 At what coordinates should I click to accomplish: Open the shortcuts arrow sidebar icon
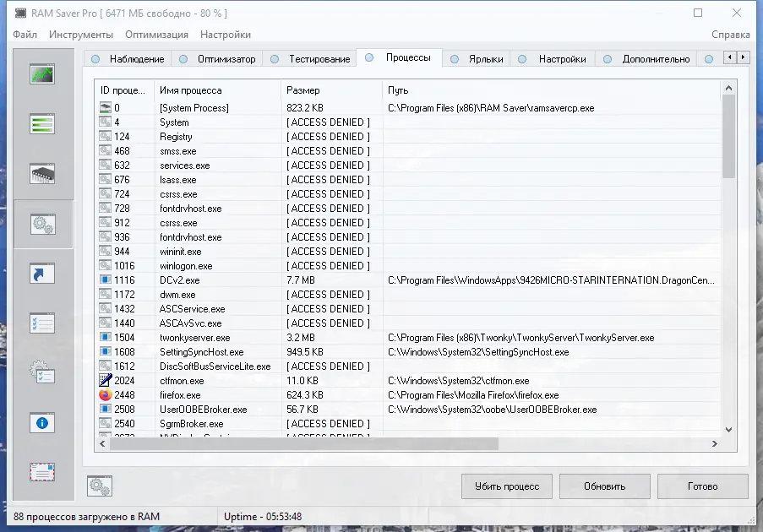point(42,274)
